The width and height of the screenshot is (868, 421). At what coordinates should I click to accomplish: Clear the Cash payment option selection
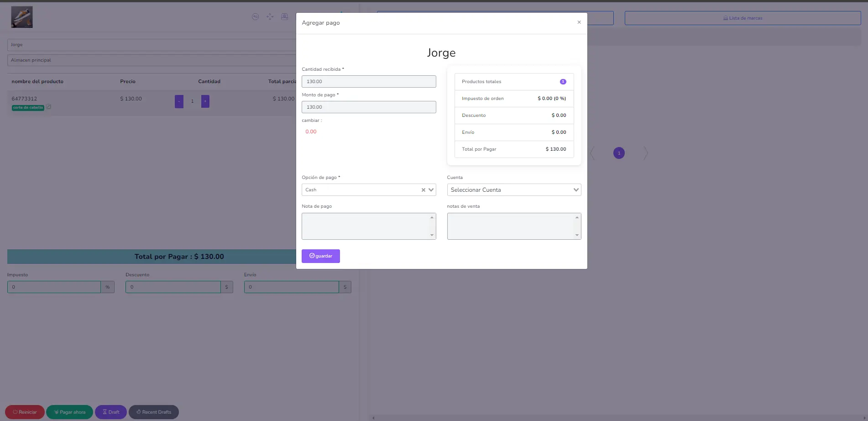[x=423, y=190]
